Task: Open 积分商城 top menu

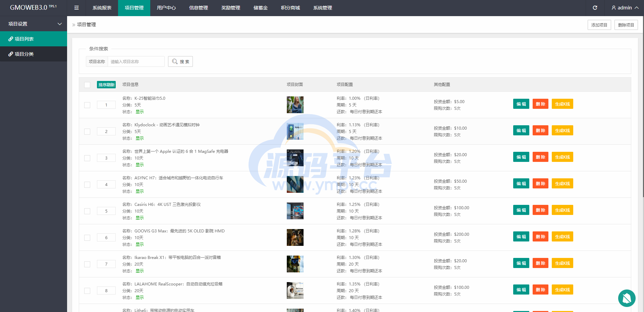Action: tap(290, 8)
